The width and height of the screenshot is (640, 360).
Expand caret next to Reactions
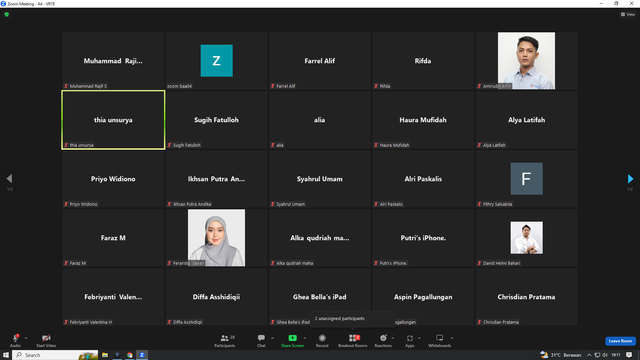tap(393, 338)
